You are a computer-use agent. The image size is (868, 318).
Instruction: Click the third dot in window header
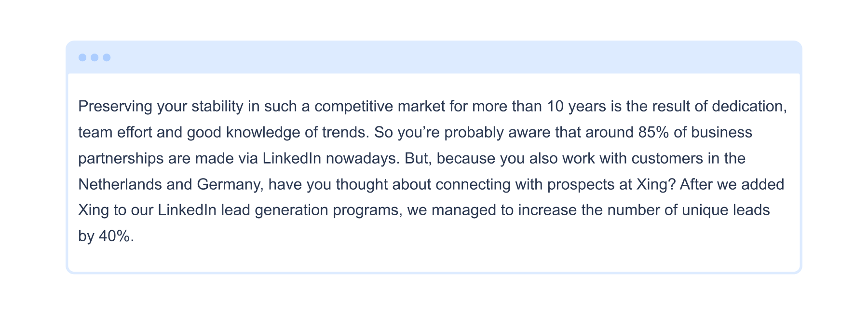[x=107, y=57]
